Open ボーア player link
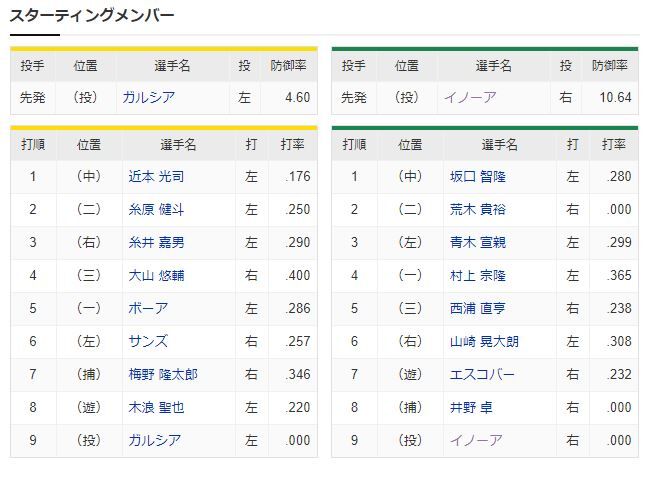This screenshot has height=477, width=652. pyautogui.click(x=148, y=308)
